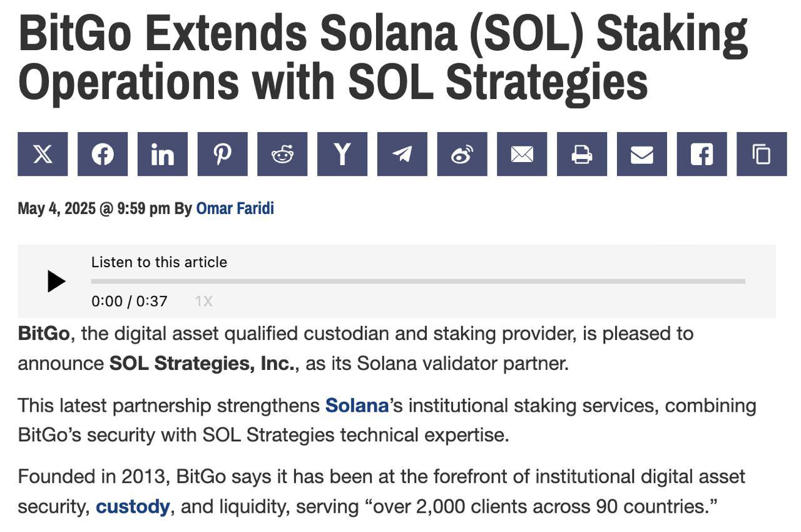Share the article on Weibo
Screen dimensions: 801x532
462,154
